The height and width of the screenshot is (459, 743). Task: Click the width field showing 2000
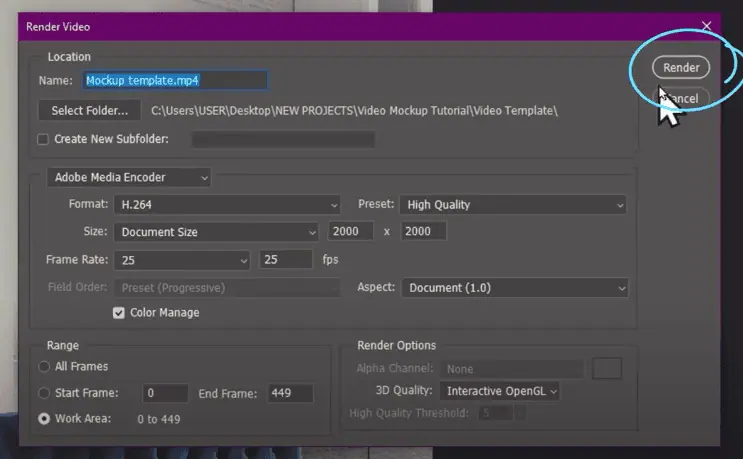(353, 232)
